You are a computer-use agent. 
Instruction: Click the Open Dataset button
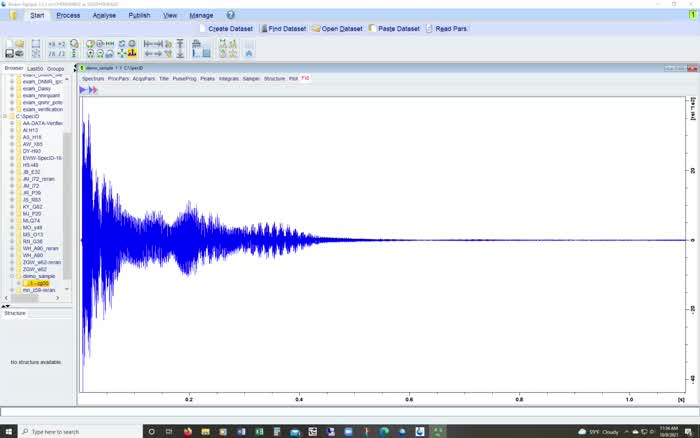338,29
